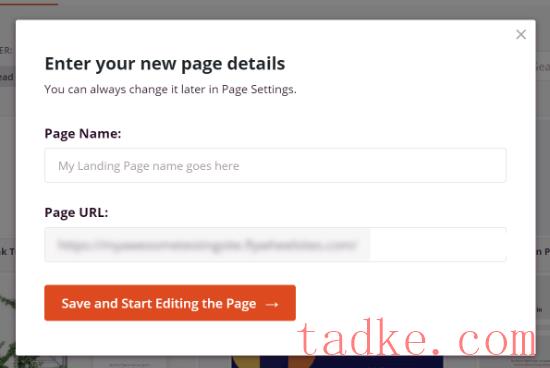Select the blurred base URL prefix field
The image size is (550, 368).
click(x=207, y=245)
